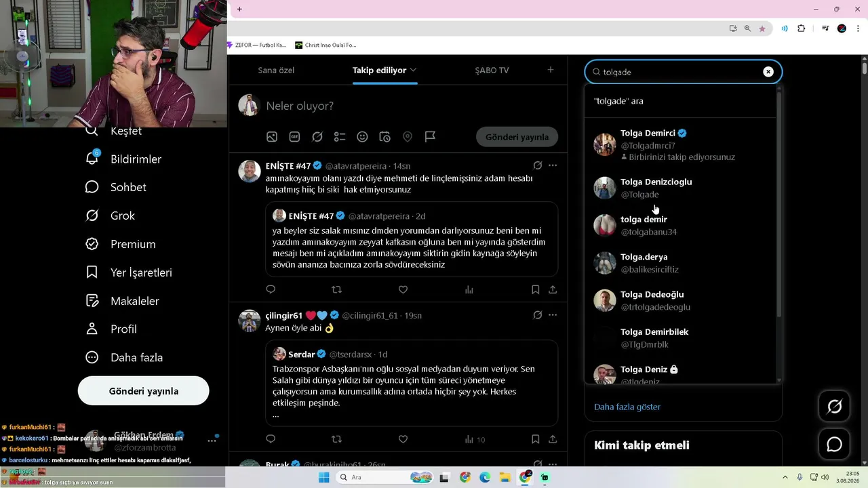Repost çilingir61's post
This screenshot has height=488, width=868.
[x=336, y=439]
